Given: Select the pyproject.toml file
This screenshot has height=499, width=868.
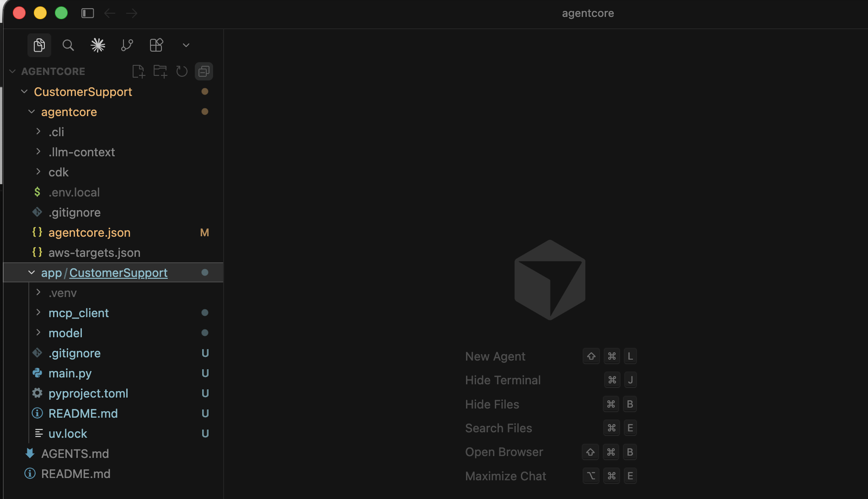Looking at the screenshot, I should pyautogui.click(x=88, y=393).
